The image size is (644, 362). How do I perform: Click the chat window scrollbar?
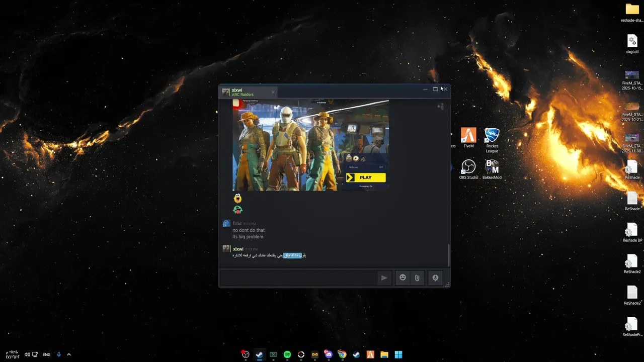tap(448, 255)
